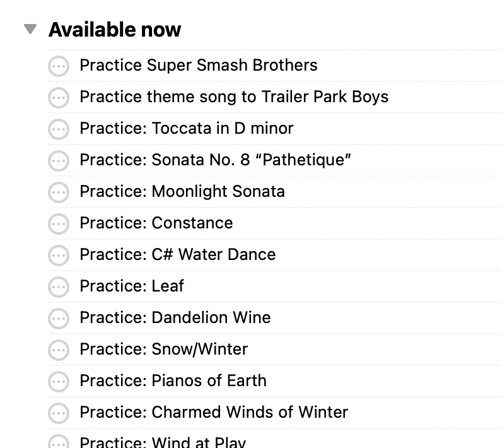Click the Available now heading
Screen dimensions: 502x448
pos(115,30)
